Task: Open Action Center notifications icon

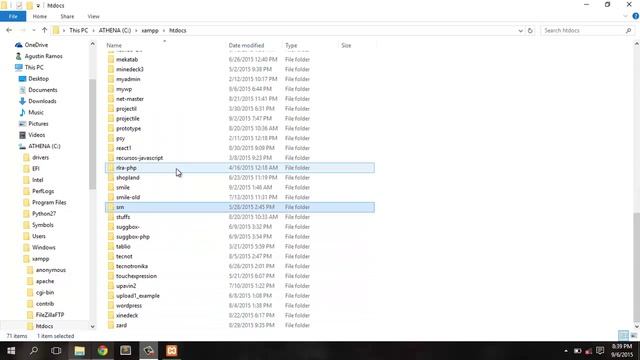Action: pos(600,351)
